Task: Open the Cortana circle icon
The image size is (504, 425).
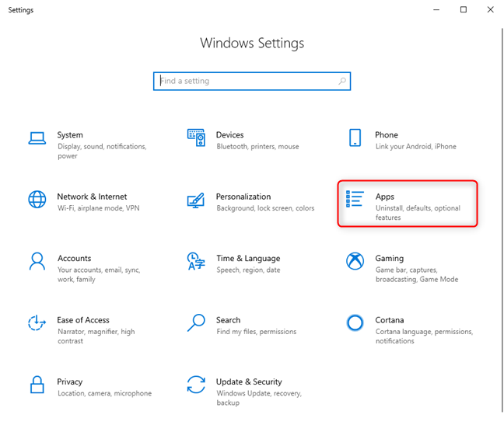Action: point(355,322)
